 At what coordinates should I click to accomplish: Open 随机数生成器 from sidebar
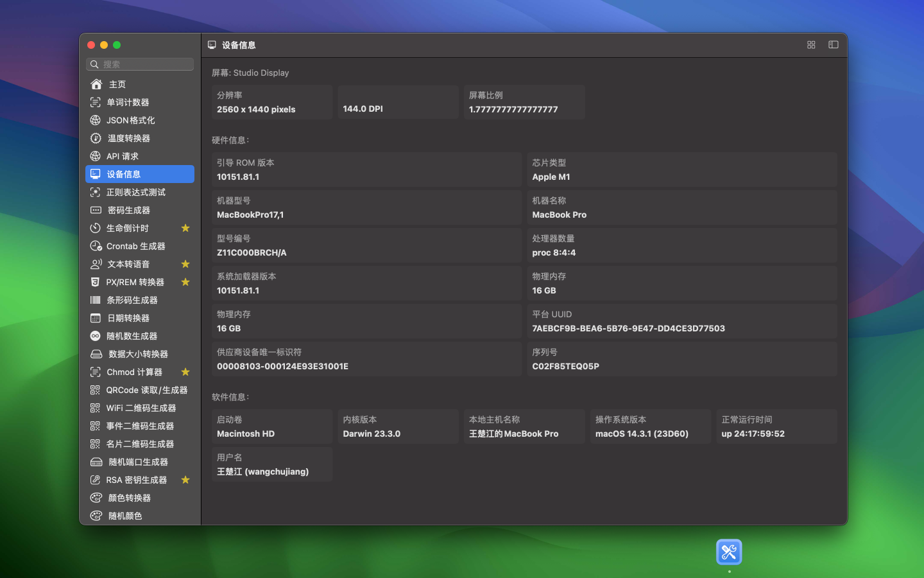click(132, 336)
